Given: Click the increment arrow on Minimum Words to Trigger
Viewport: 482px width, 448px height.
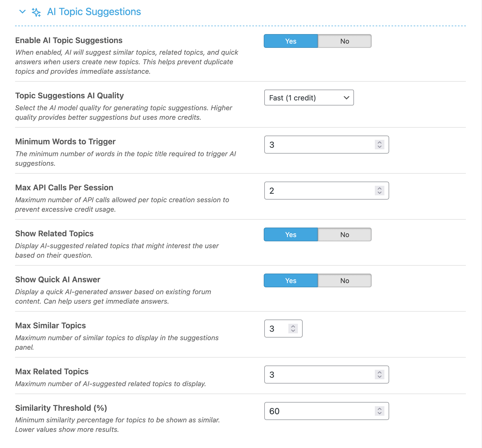Looking at the screenshot, I should [379, 142].
